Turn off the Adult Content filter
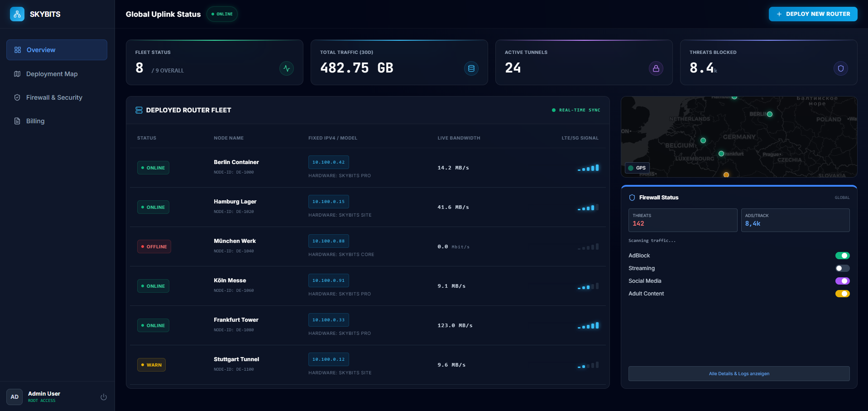This screenshot has height=411, width=868. (842, 294)
